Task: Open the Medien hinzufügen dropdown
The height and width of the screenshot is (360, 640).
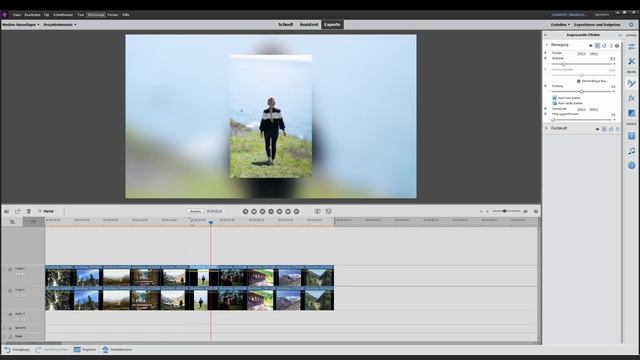Action: pos(21,24)
